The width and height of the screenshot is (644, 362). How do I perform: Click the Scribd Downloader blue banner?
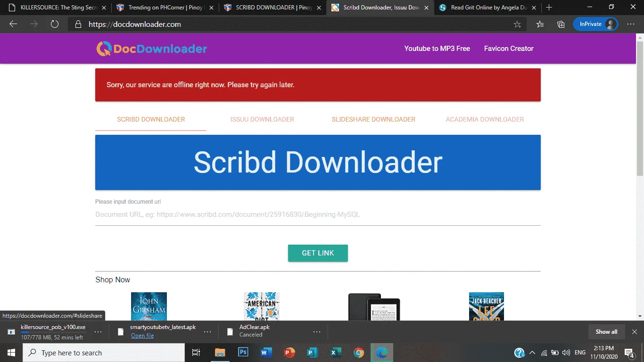(x=318, y=162)
